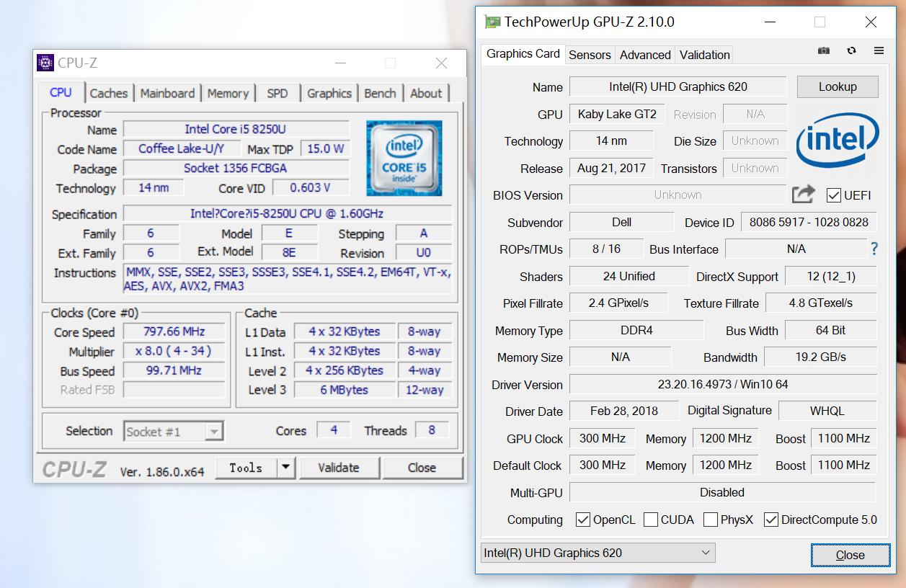
Task: Click the refresh icon in GPU-Z toolbar
Action: 851,50
